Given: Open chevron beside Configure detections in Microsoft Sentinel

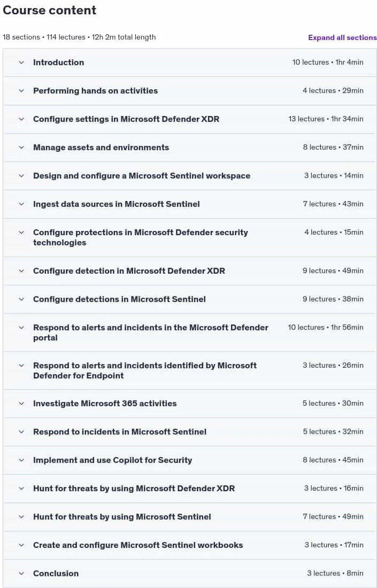Looking at the screenshot, I should point(21,299).
